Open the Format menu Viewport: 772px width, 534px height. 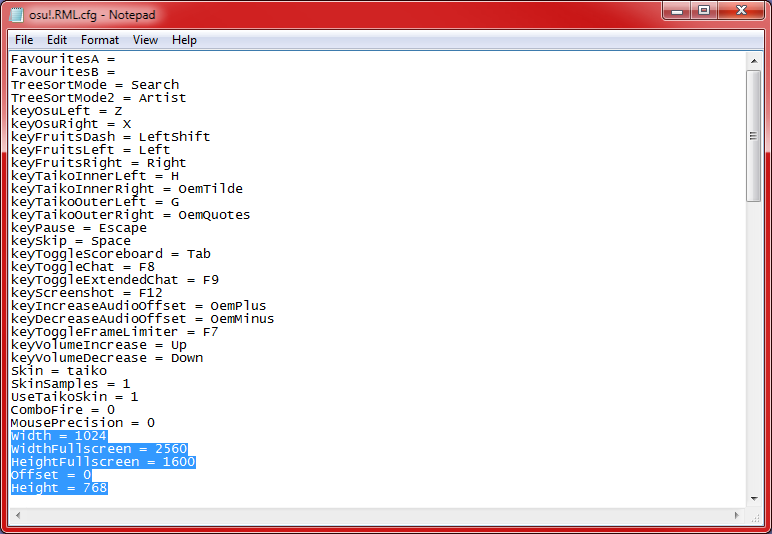click(100, 40)
